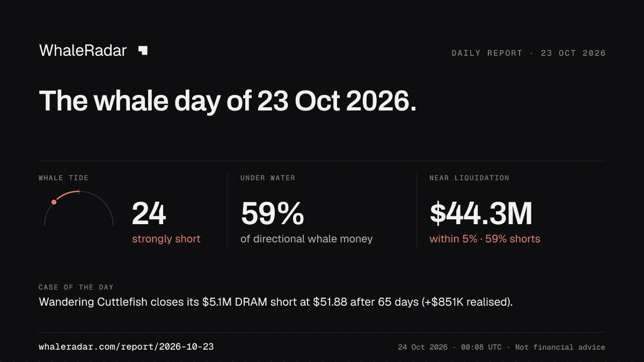Click the Whale Tide section label
Viewport: 644px width, 362px height.
tap(63, 178)
